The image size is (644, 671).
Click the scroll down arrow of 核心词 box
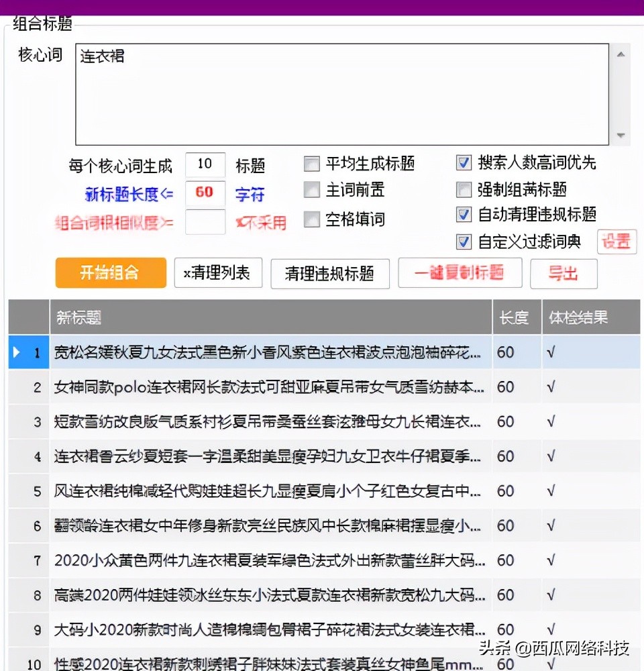(621, 136)
